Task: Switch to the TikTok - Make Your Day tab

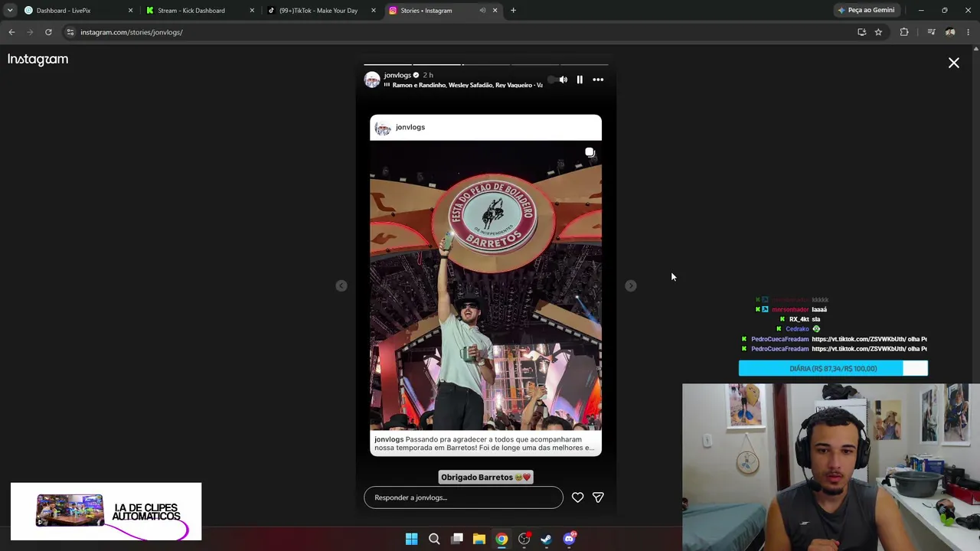Action: coord(318,11)
